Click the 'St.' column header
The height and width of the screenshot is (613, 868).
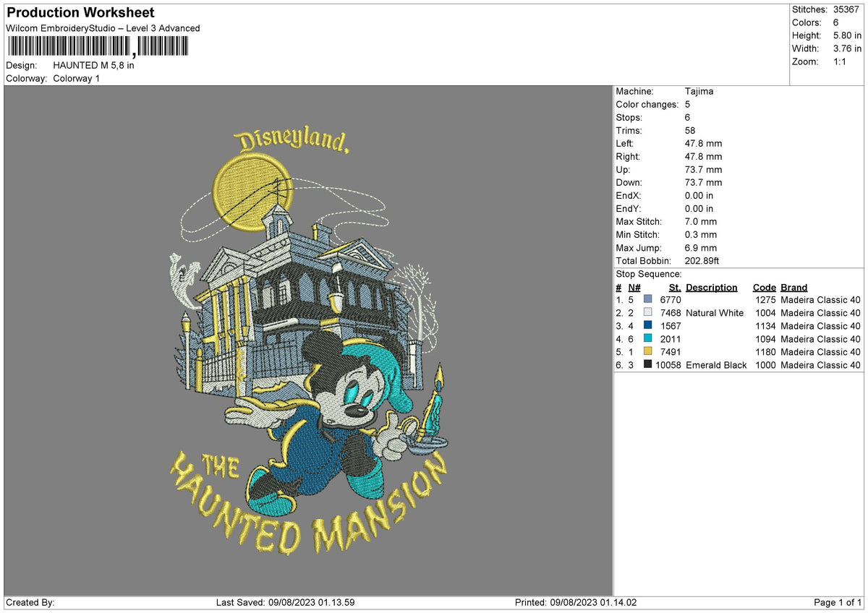coord(676,288)
